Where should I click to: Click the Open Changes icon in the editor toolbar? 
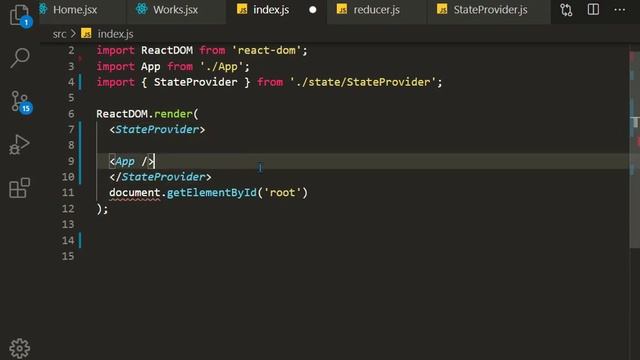point(566,9)
